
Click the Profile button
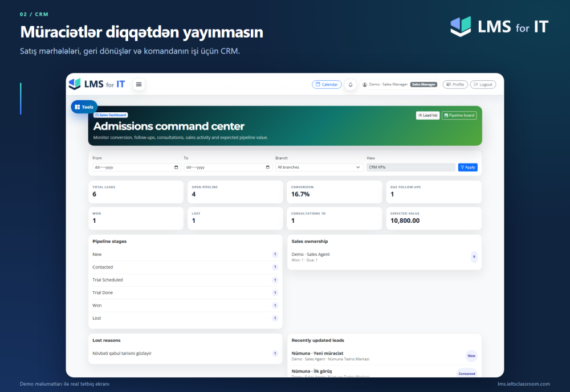[455, 84]
